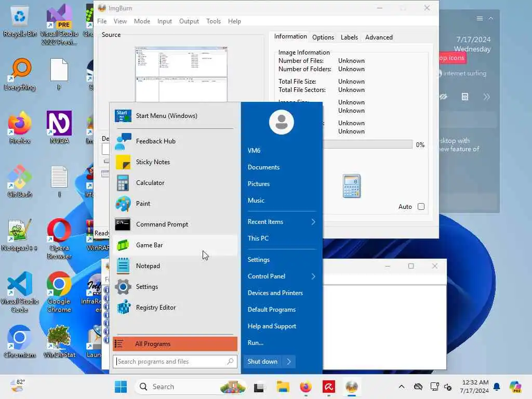Open Paint application
The image size is (532, 399).
(175, 204)
